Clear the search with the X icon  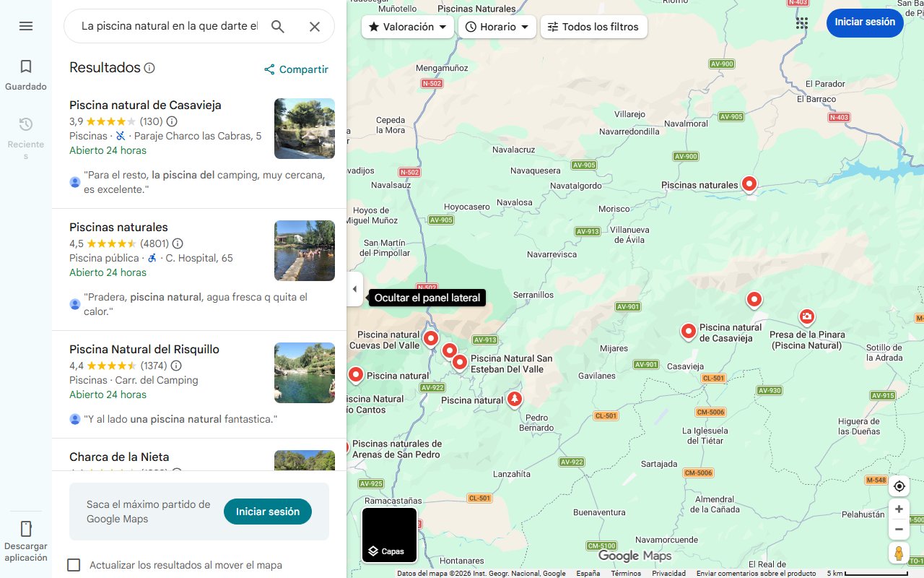coord(315,27)
